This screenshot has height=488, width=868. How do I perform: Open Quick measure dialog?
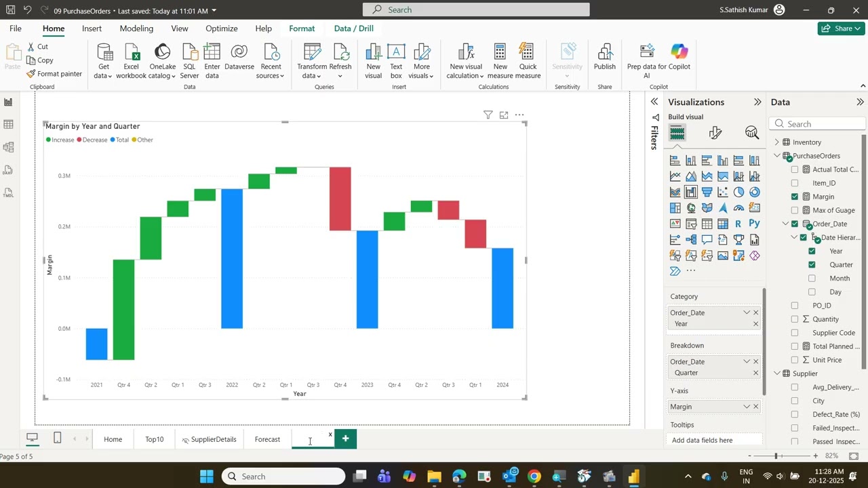pyautogui.click(x=528, y=62)
